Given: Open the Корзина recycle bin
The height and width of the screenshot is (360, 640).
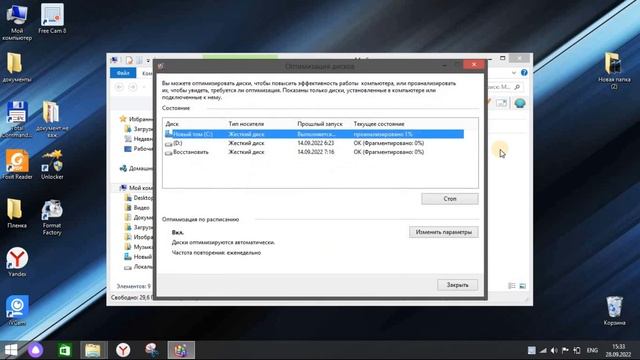Looking at the screenshot, I should (x=614, y=311).
